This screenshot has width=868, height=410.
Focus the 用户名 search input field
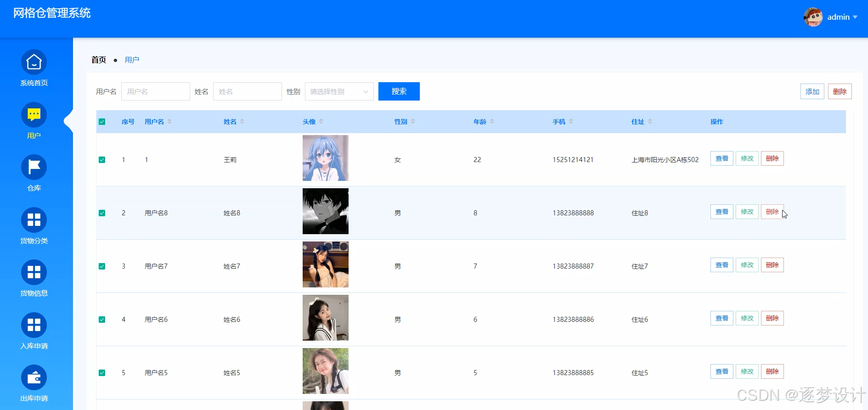(156, 91)
